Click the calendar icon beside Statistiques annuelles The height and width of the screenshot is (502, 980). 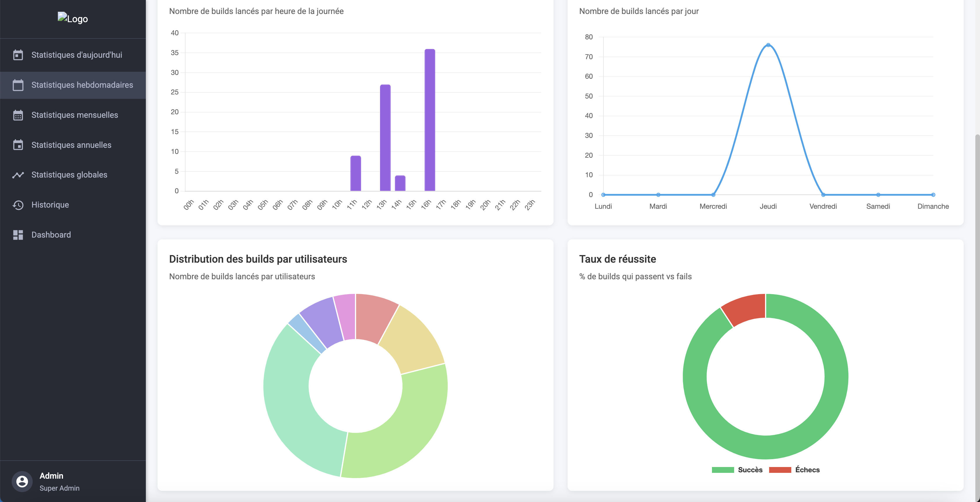pos(18,145)
